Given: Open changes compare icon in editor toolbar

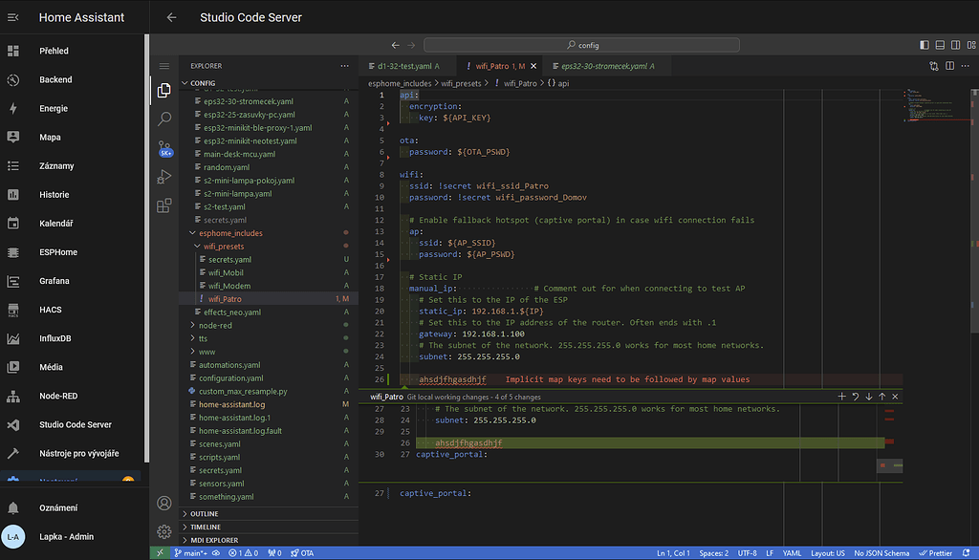Looking at the screenshot, I should 933,66.
